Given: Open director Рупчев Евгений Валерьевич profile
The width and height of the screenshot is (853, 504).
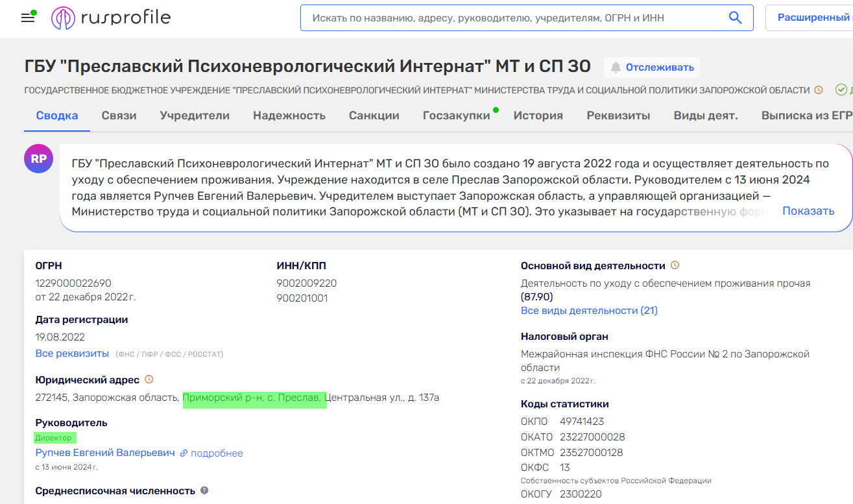Looking at the screenshot, I should pos(105,453).
